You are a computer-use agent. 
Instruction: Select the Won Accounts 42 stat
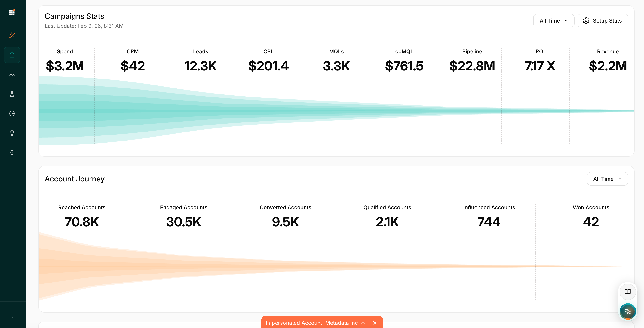(591, 221)
